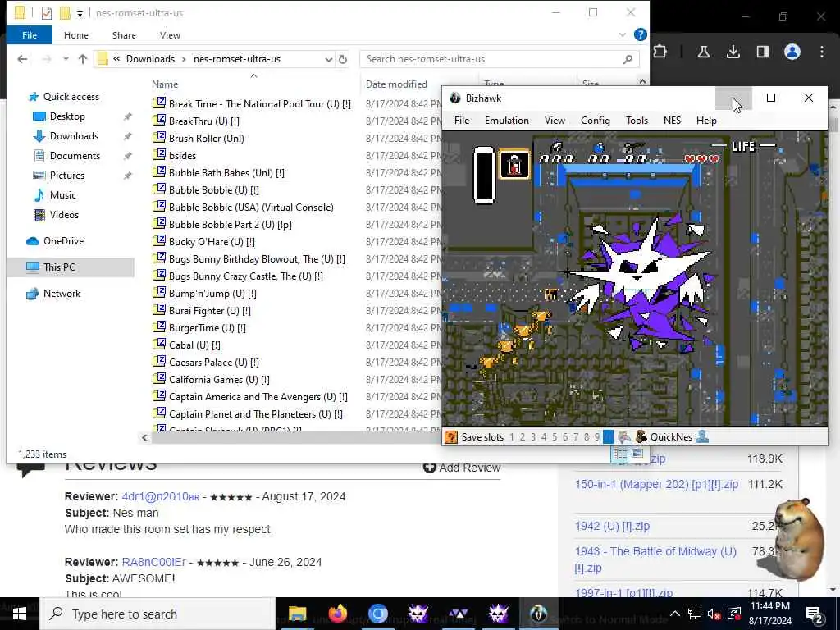This screenshot has width=840, height=630.
Task: Click the controller icon beside save slot numbers
Action: pos(623,437)
